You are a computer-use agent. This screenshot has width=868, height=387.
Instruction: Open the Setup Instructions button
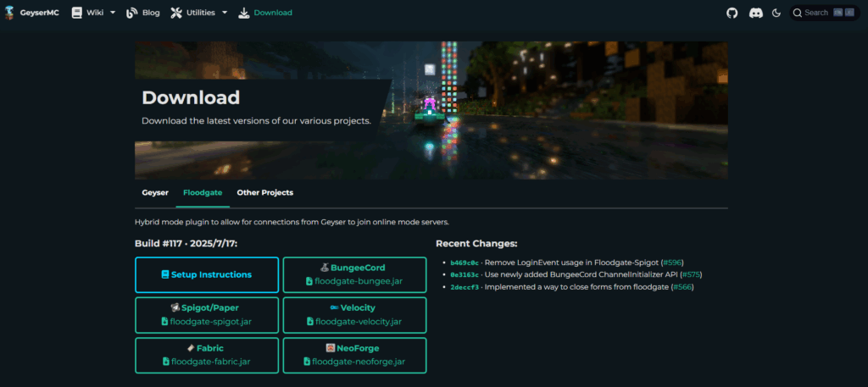[x=207, y=274]
